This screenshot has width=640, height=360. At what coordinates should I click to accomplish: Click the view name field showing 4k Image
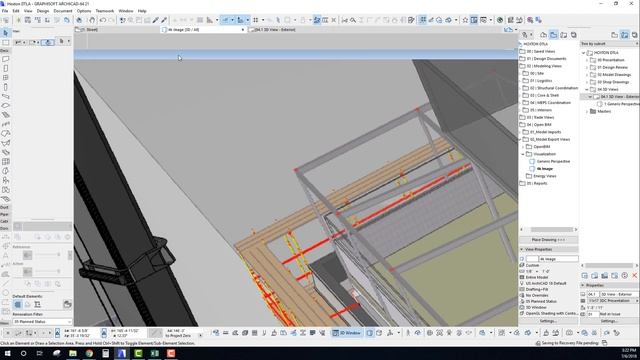pyautogui.click(x=558, y=259)
